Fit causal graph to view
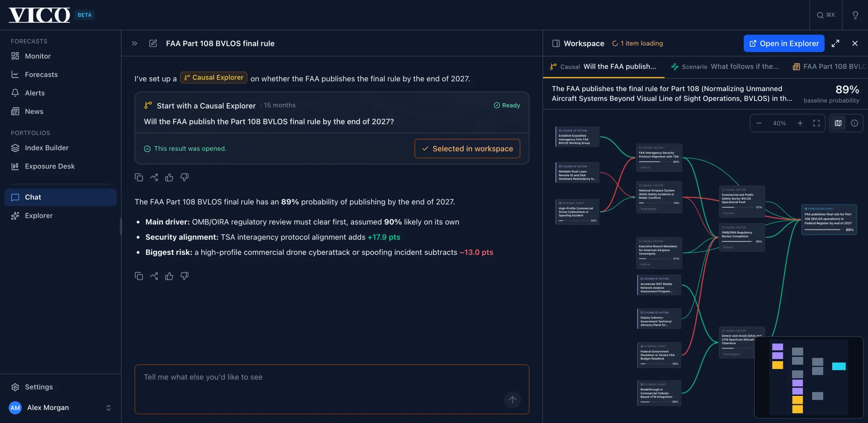The width and height of the screenshot is (868, 423). 816,123
